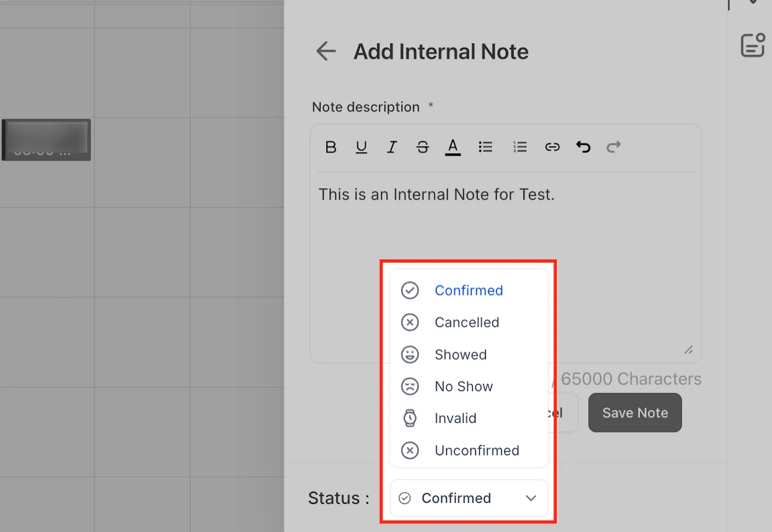Screen dimensions: 772x532
Task: Redo the last undone edit
Action: (x=613, y=147)
